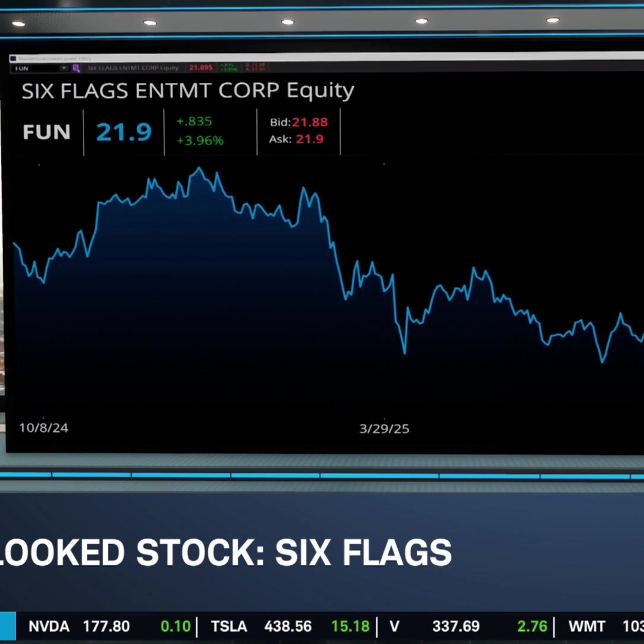Click NVDA price 177.80 in ticker
Image resolution: width=644 pixels, height=644 pixels.
coord(106,626)
